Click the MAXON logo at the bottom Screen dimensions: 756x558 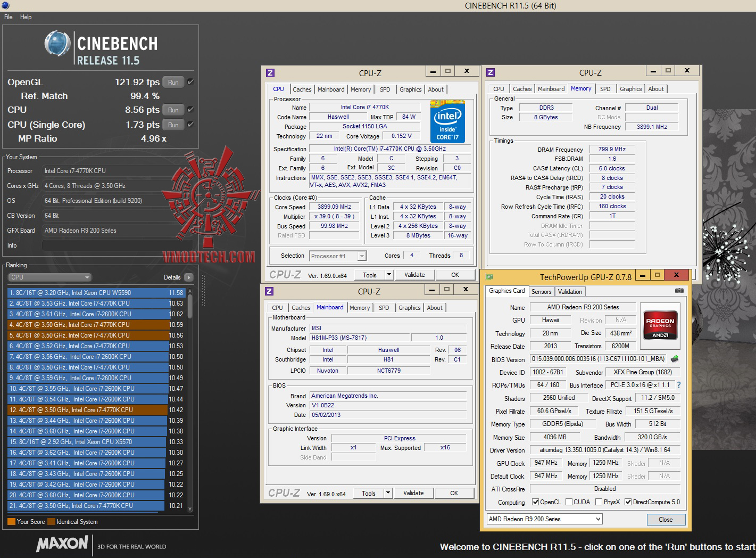coord(62,544)
